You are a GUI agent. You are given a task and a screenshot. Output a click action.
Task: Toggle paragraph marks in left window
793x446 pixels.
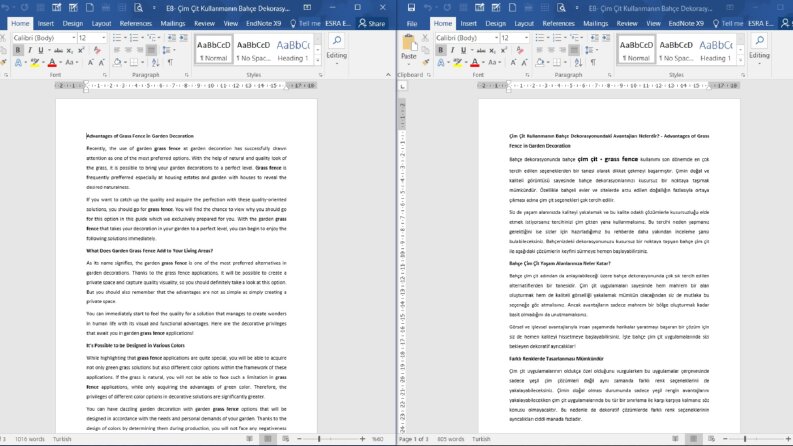coord(170,63)
